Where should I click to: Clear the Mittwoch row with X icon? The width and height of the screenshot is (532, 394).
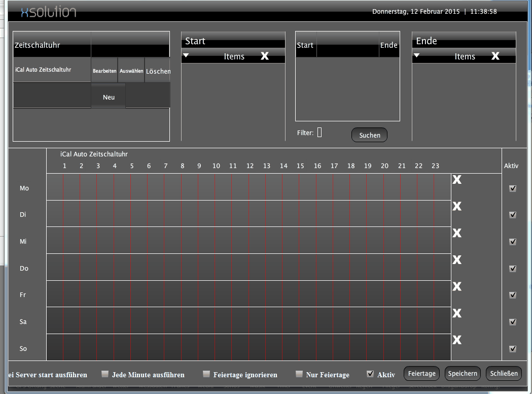pos(457,233)
